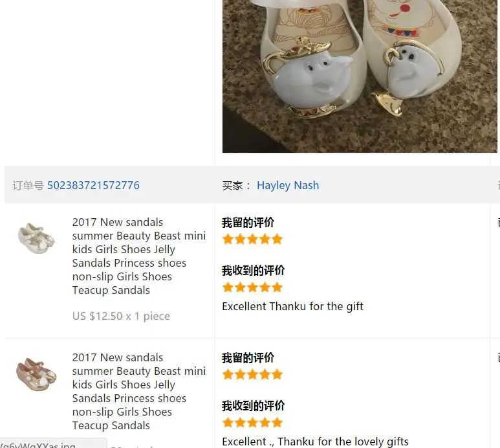500x448 pixels.
Task: Open buyer Hayley Nash profile
Action: pyautogui.click(x=288, y=185)
